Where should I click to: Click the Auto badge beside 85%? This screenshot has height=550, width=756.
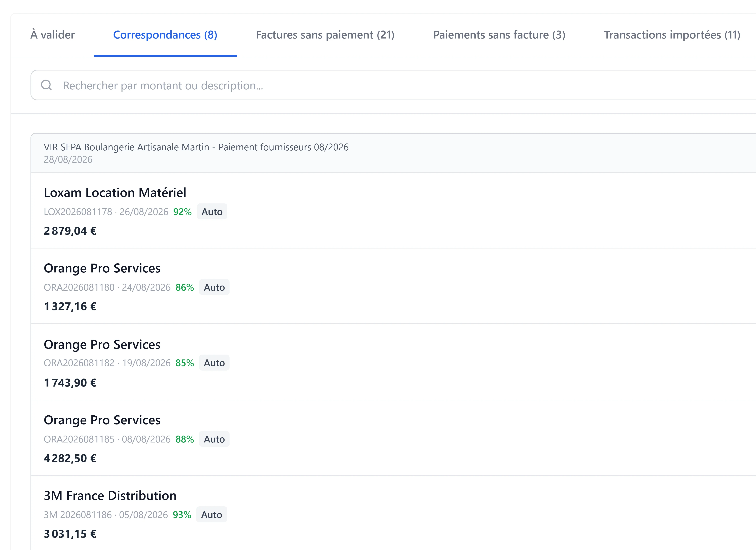pyautogui.click(x=214, y=363)
